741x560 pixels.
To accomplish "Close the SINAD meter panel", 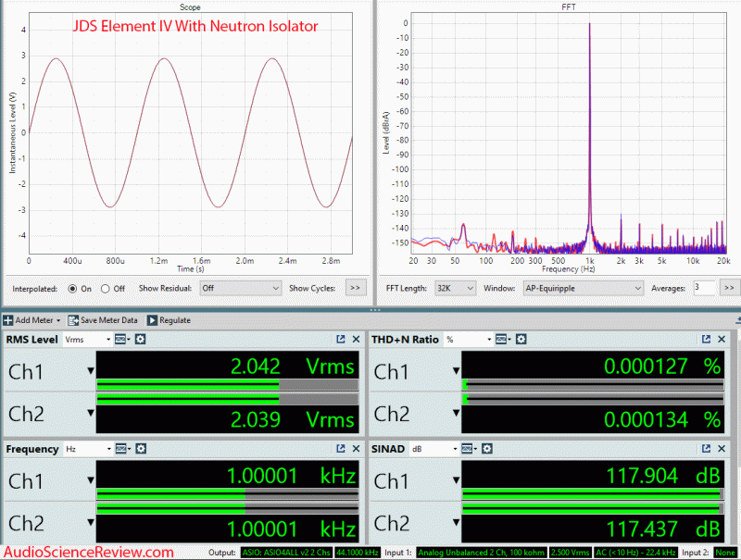I will pyautogui.click(x=722, y=449).
